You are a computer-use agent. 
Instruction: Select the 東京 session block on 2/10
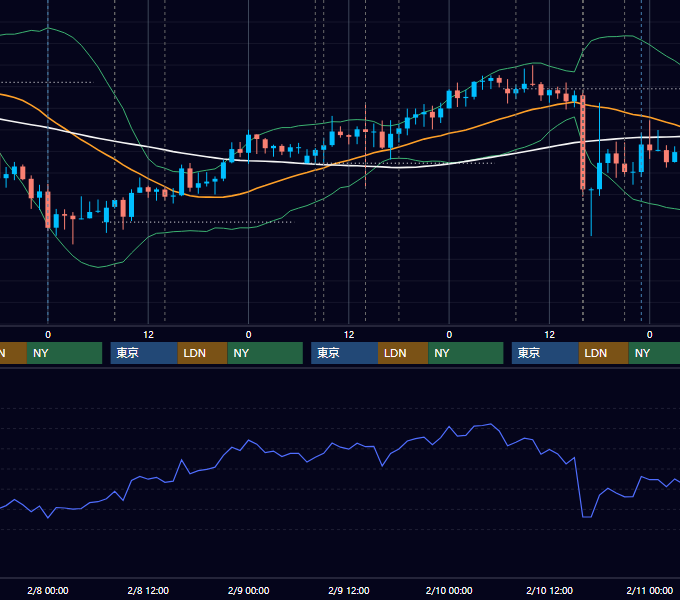[545, 353]
